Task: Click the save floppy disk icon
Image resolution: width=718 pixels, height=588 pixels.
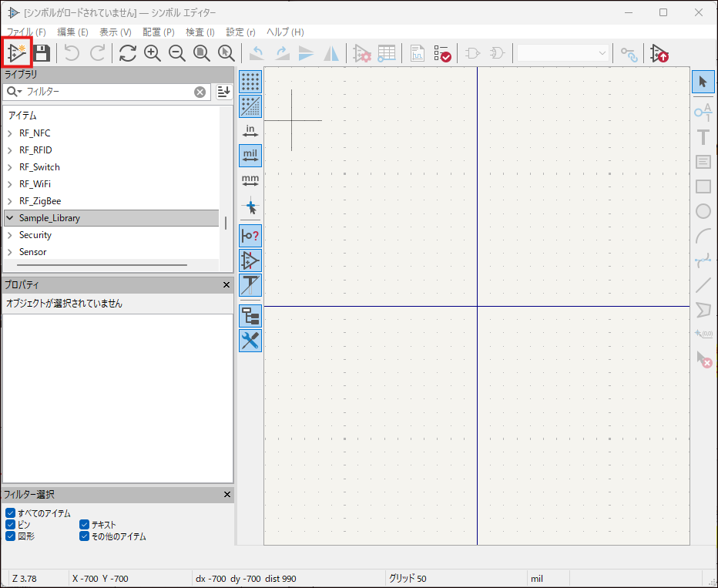Action: click(42, 53)
